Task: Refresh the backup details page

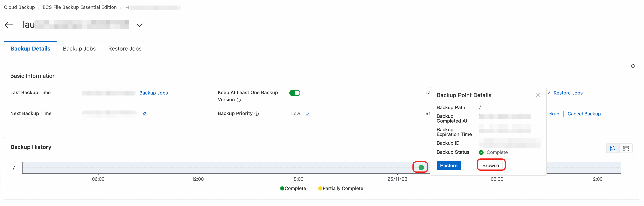Action: (633, 66)
